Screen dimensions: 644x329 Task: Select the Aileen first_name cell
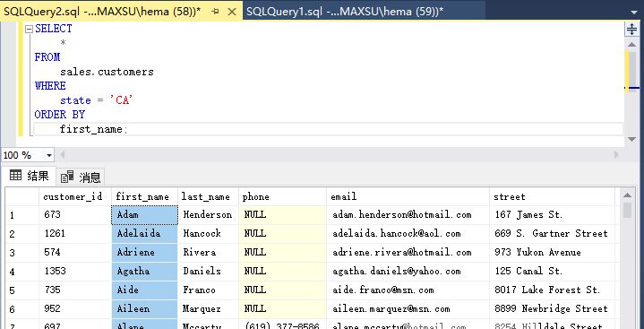[144, 309]
